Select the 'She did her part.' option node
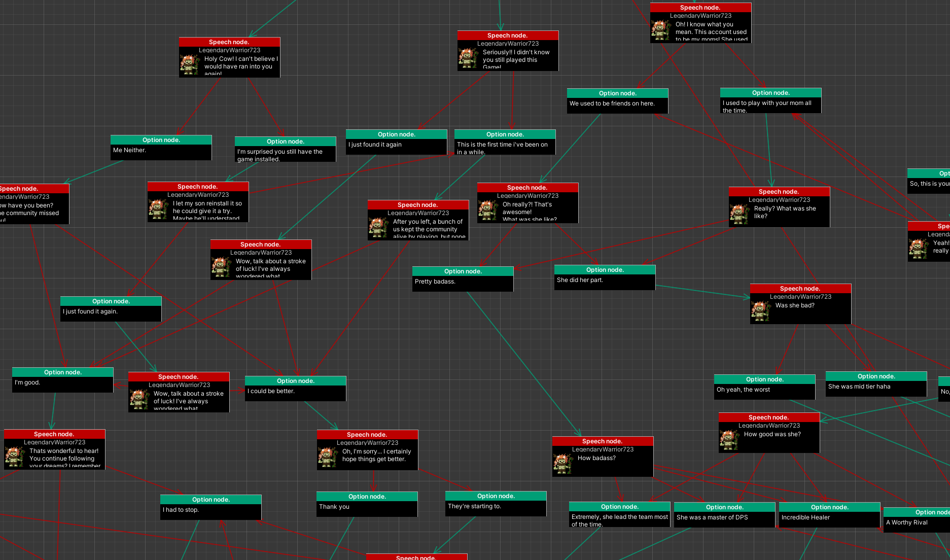The height and width of the screenshot is (560, 950). 605,277
